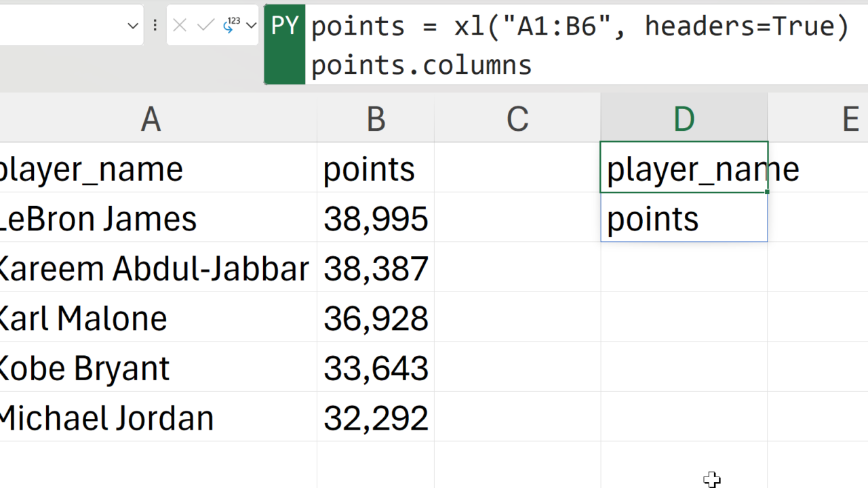Image resolution: width=868 pixels, height=488 pixels.
Task: Select column A header
Action: [151, 119]
